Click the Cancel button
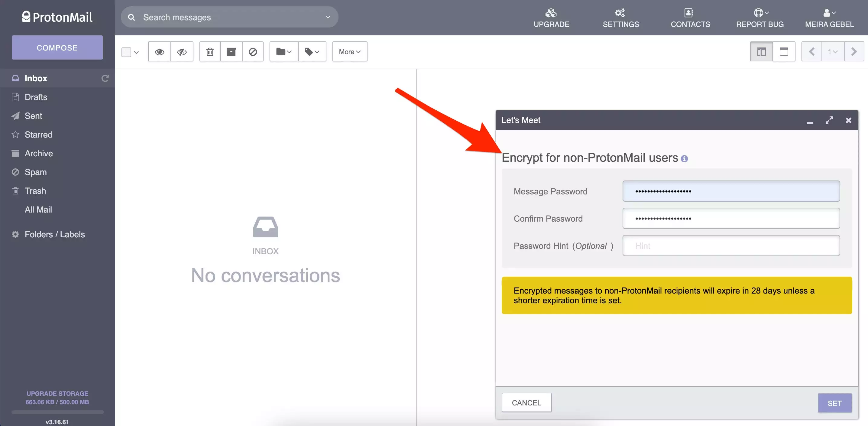 (526, 402)
